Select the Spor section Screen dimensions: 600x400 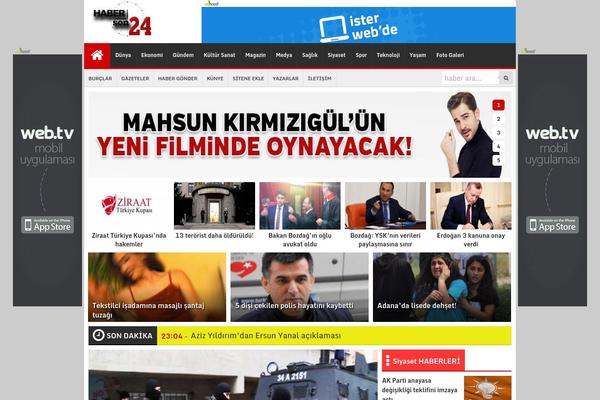click(x=361, y=55)
